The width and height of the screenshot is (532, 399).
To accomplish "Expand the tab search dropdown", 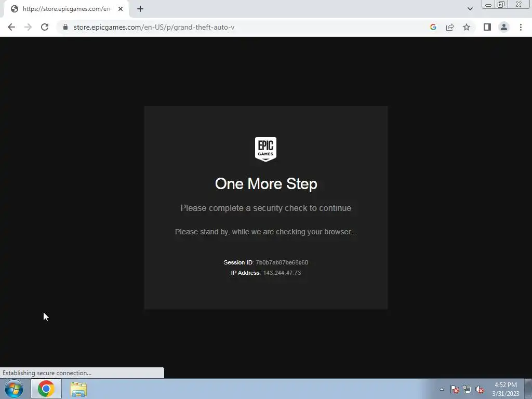I will point(470,9).
